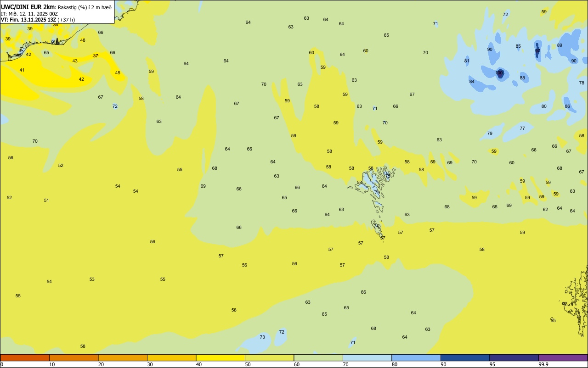This screenshot has width=588, height=368.
Task: Click the 'VT: Fim. 13.11.2025 13Z' line
Action: click(x=28, y=20)
